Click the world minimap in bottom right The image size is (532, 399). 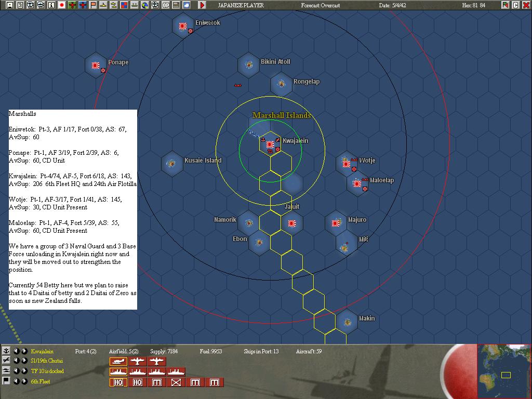pos(503,371)
